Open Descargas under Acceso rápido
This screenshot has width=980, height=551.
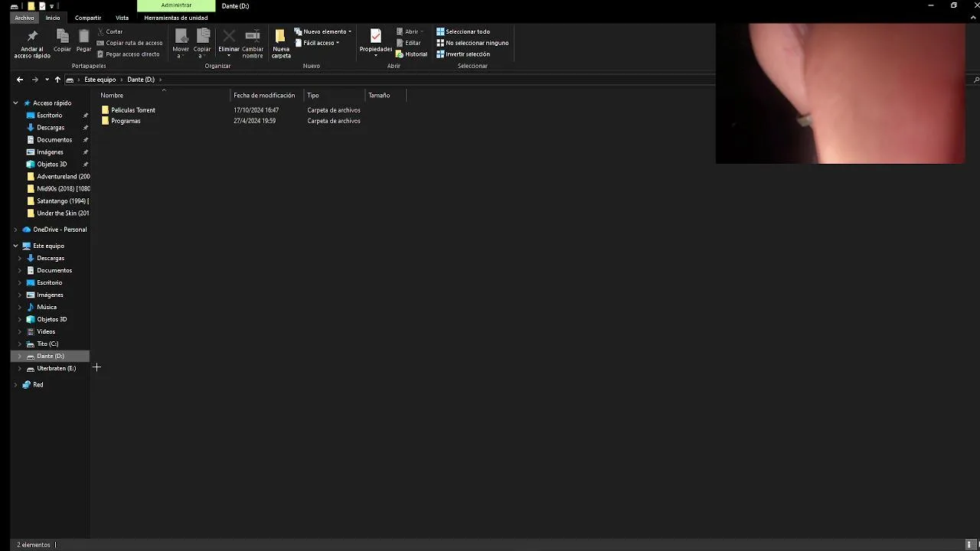tap(51, 128)
